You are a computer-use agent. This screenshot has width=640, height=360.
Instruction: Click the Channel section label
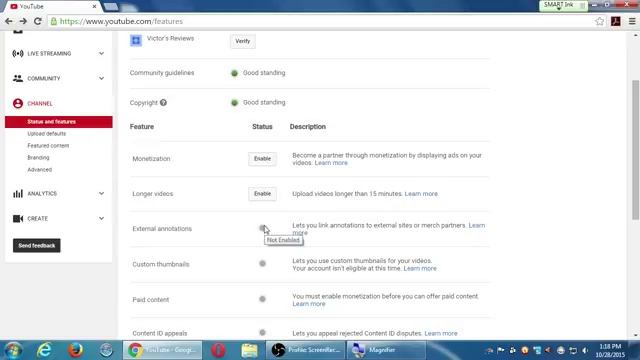pos(40,104)
